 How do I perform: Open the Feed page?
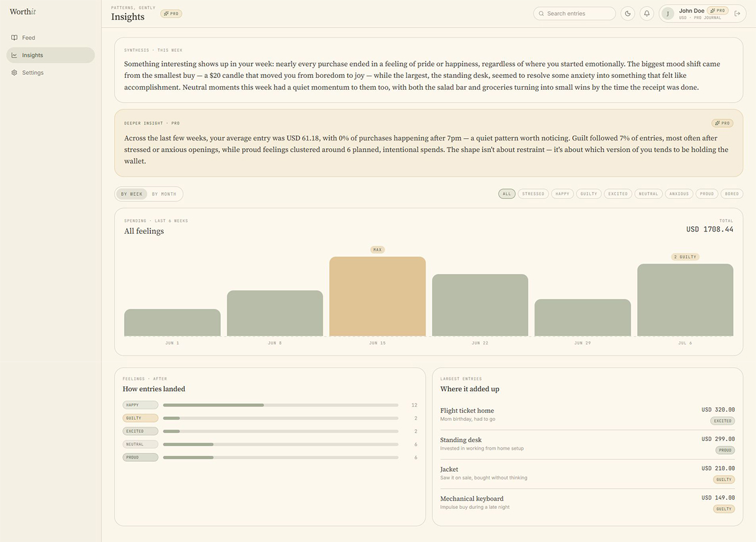click(50, 38)
